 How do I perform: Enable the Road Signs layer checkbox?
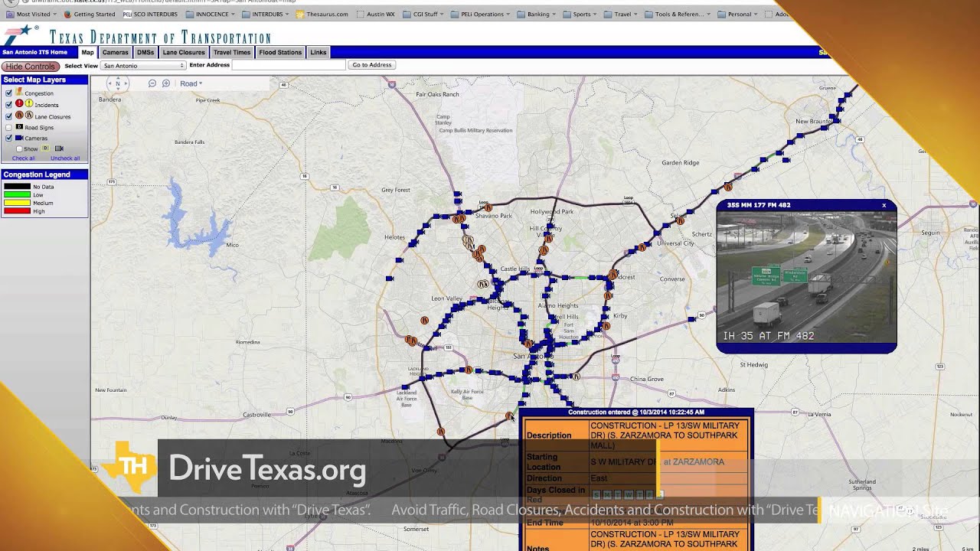coord(8,128)
